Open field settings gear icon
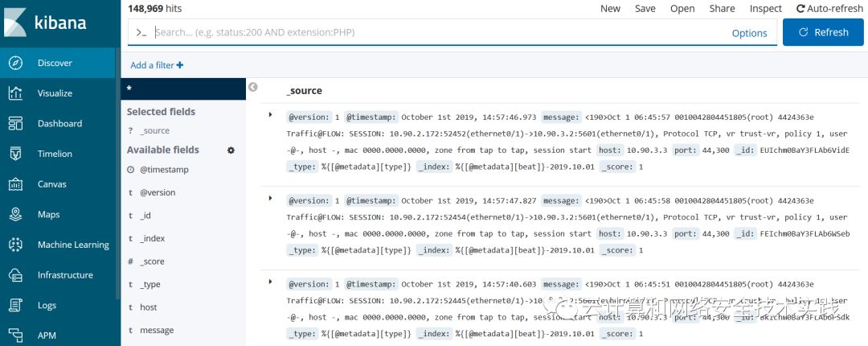The image size is (868, 346). 231,150
